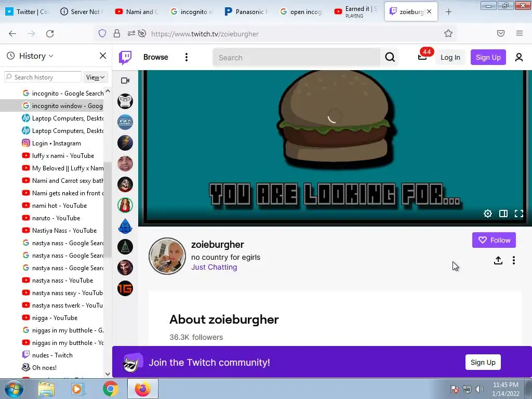Screen dimensions: 532x399
Task: Open Windows Media Player from taskbar
Action: [78, 389]
